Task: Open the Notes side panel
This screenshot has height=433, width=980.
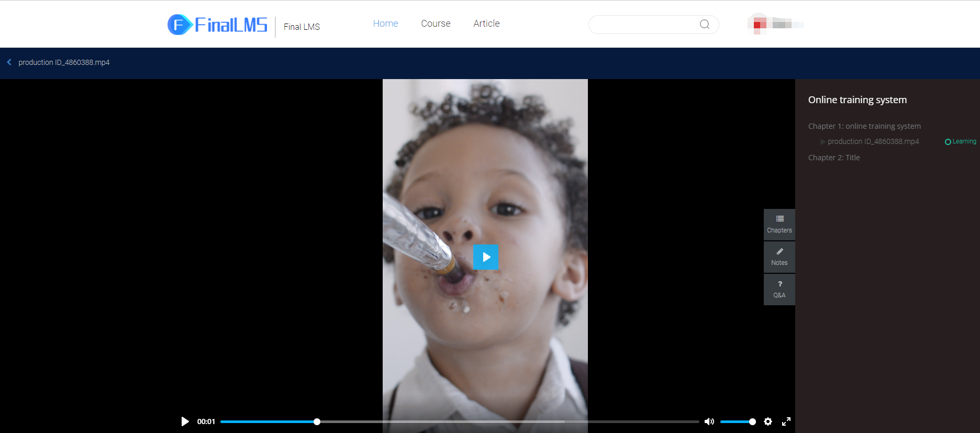Action: click(x=779, y=257)
